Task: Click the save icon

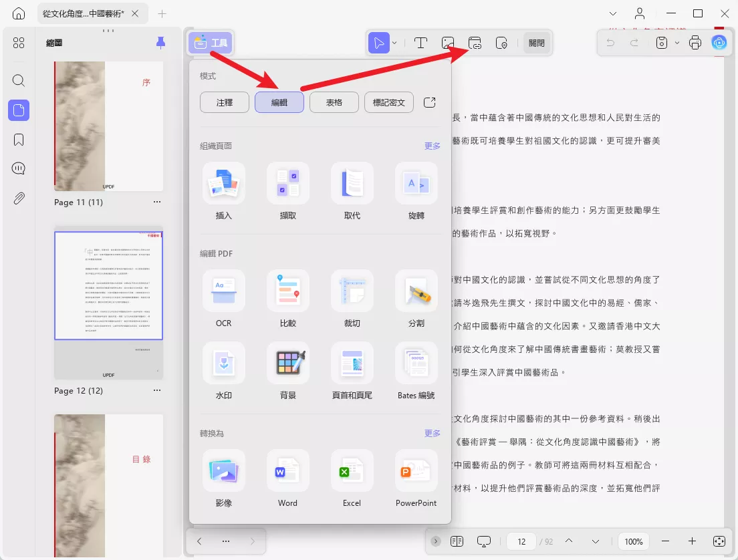Action: (x=662, y=43)
